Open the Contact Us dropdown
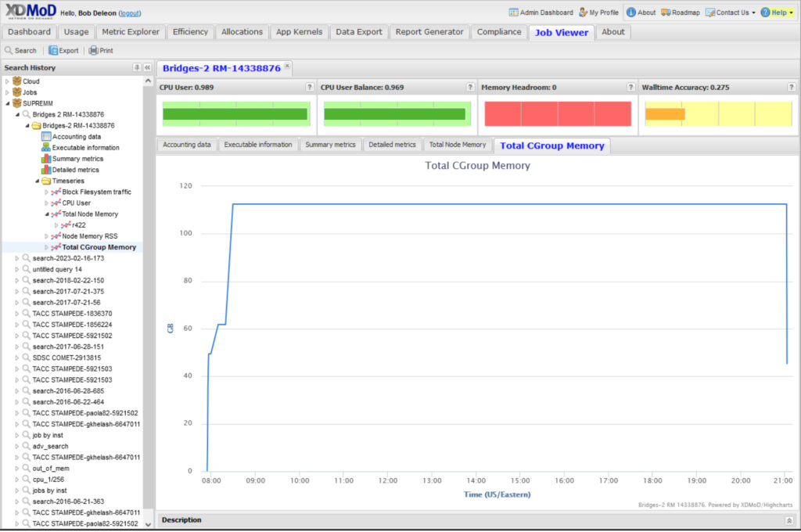801x532 pixels. (x=731, y=13)
